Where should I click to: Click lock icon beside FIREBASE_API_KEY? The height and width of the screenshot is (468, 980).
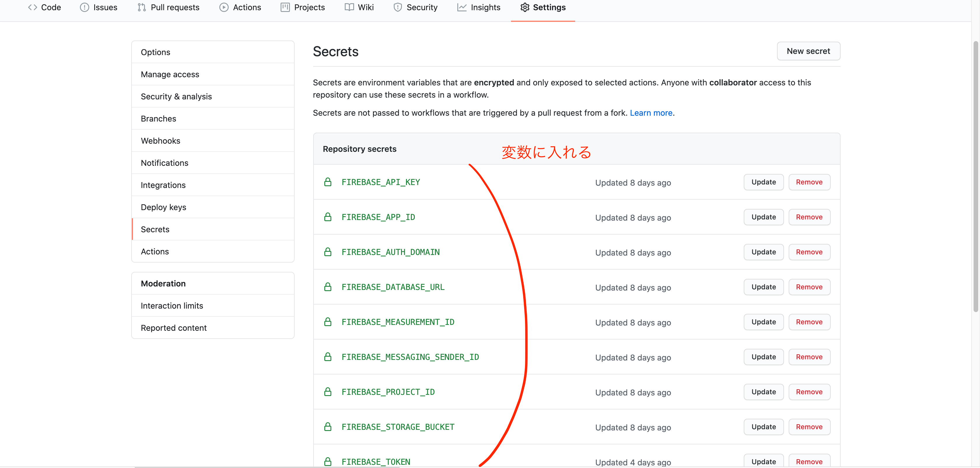[x=328, y=182]
